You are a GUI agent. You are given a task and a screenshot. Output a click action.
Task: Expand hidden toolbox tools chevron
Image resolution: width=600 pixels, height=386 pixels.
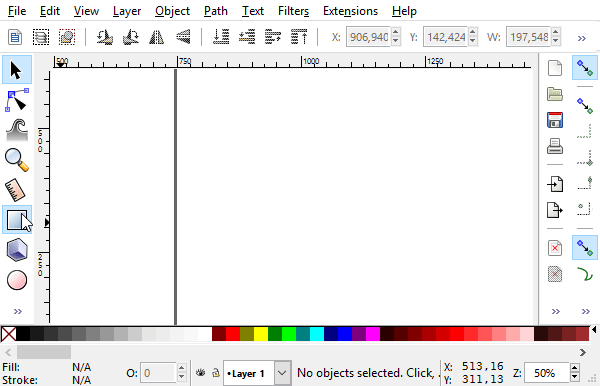(x=18, y=311)
